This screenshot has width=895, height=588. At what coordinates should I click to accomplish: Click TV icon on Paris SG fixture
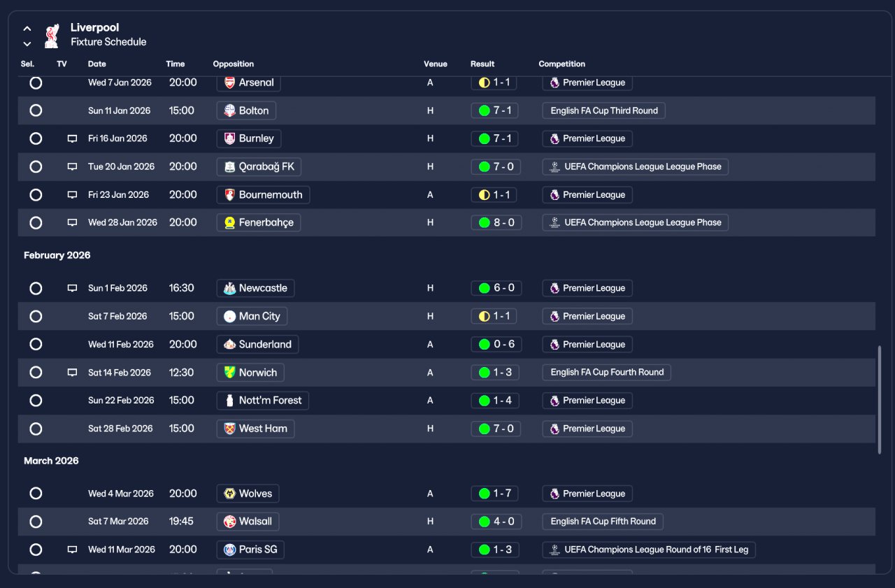(x=72, y=550)
